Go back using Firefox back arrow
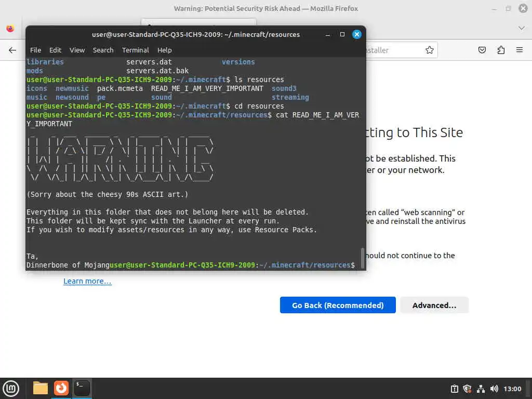This screenshot has width=532, height=399. [12, 50]
